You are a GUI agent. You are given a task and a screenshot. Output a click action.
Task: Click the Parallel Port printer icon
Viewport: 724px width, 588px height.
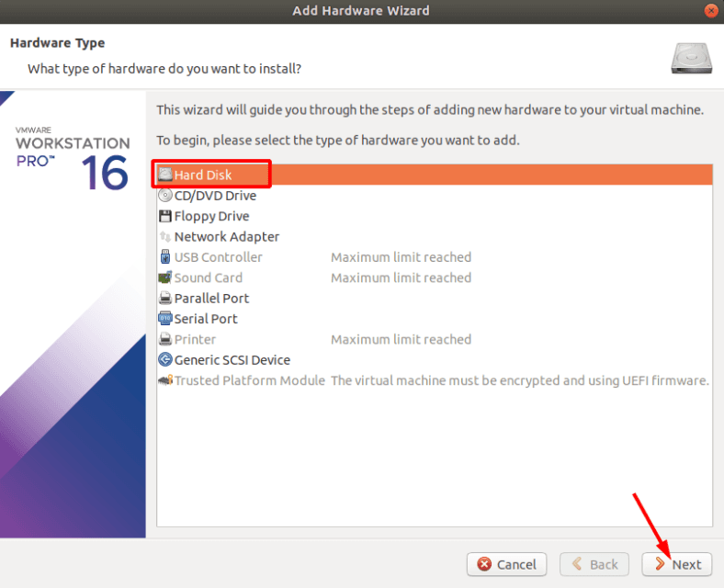pyautogui.click(x=165, y=299)
